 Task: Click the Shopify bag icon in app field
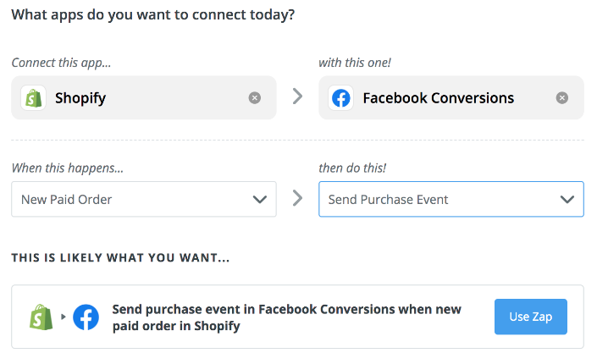pyautogui.click(x=34, y=98)
